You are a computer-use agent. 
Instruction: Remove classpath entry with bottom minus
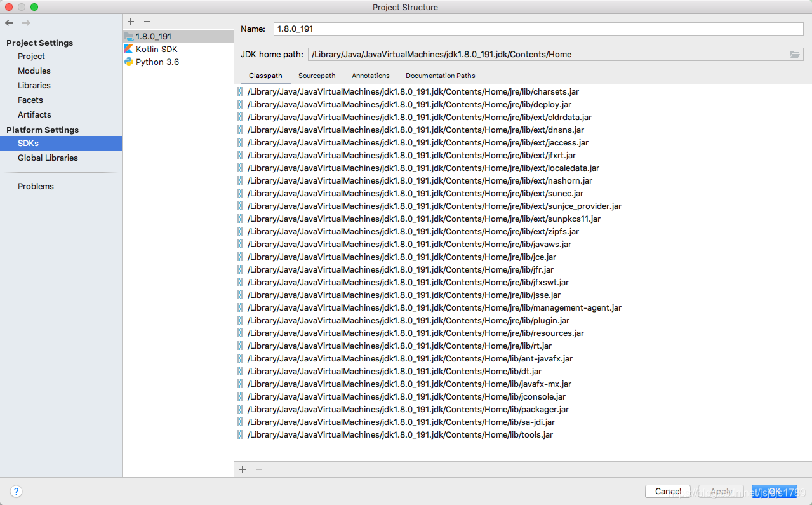[258, 469]
